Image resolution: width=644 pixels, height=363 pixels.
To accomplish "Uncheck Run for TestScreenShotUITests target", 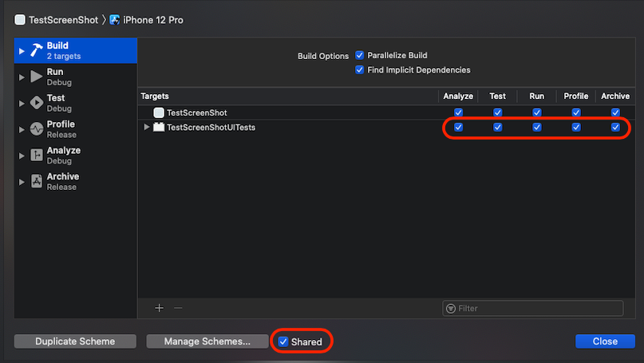I will coord(537,128).
